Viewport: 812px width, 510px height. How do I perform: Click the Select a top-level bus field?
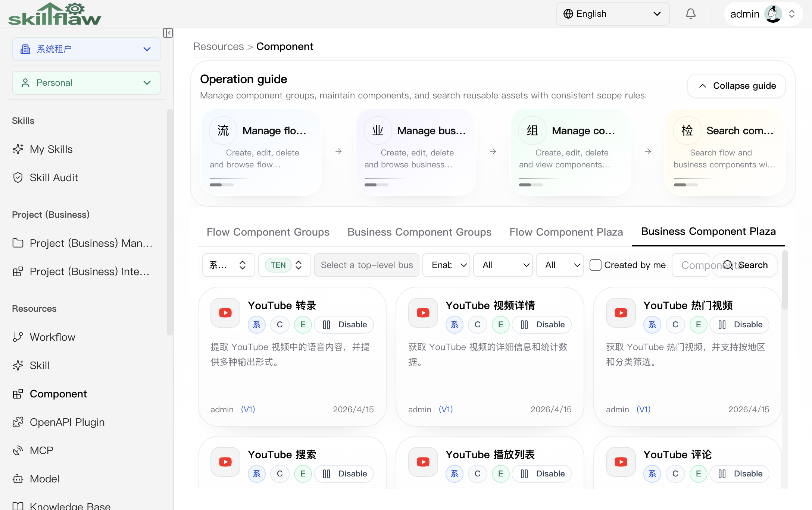[367, 265]
